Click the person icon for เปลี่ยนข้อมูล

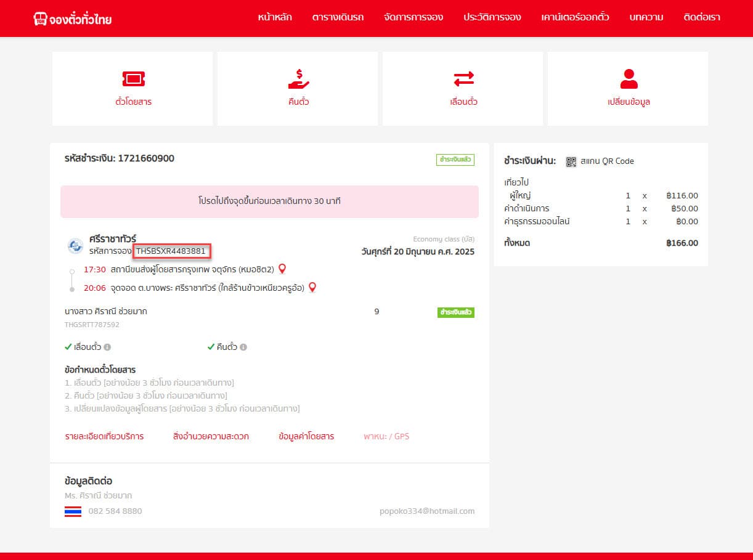629,79
